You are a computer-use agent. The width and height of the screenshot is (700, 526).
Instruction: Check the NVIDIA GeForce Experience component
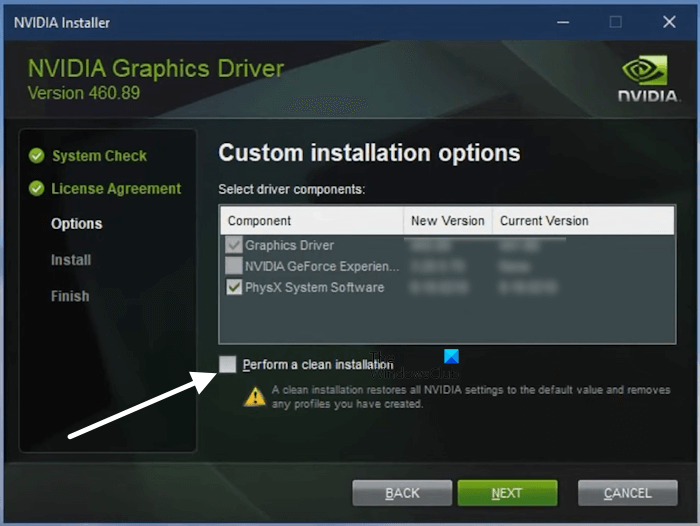click(234, 266)
